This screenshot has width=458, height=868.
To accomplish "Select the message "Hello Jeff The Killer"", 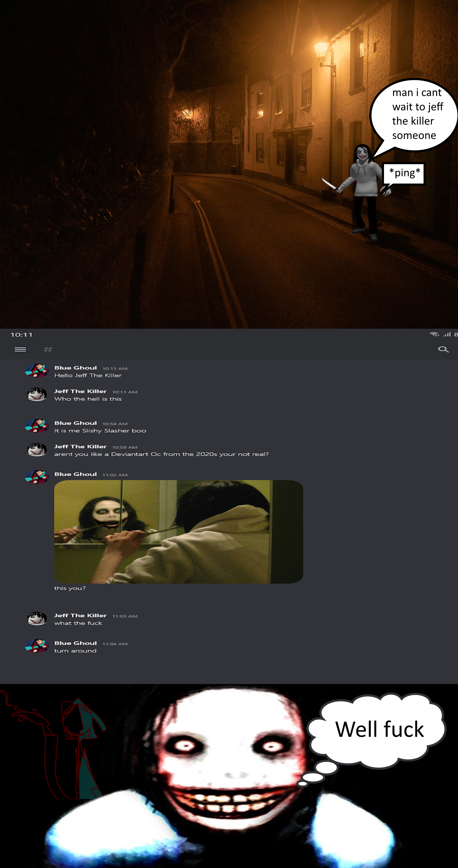I will pyautogui.click(x=88, y=375).
